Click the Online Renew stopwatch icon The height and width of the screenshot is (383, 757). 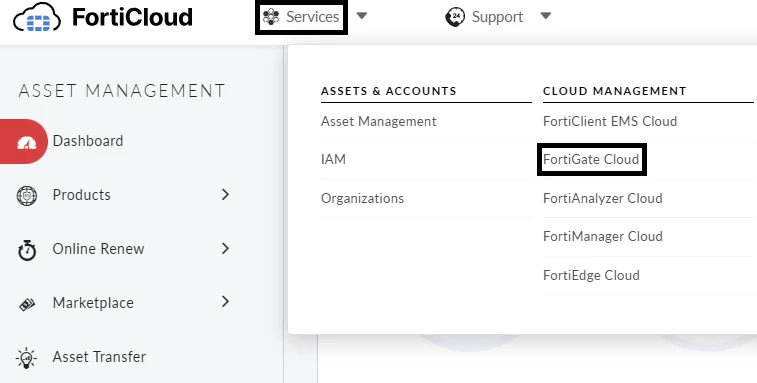(27, 250)
